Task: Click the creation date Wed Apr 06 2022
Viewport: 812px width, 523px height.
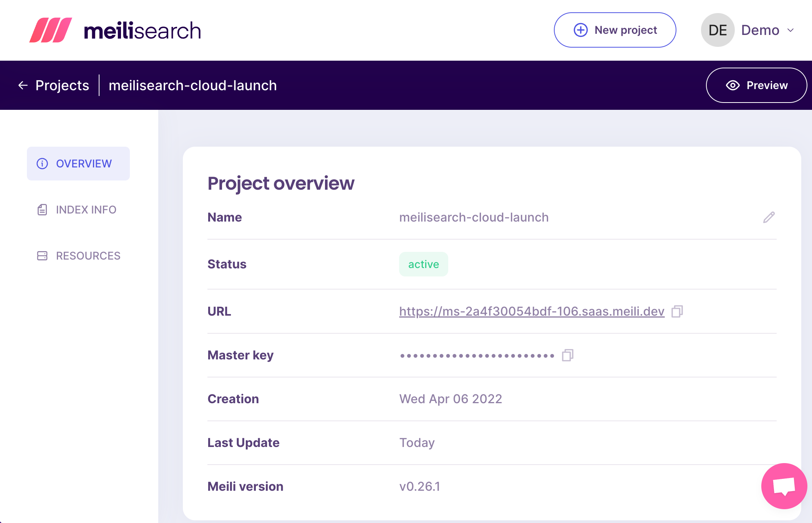Action: pyautogui.click(x=451, y=399)
